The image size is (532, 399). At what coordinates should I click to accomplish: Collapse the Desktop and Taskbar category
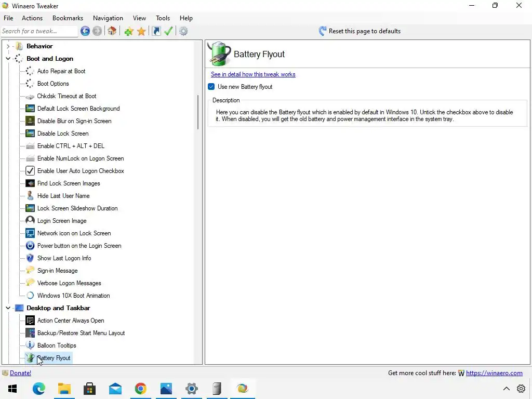[x=8, y=308]
